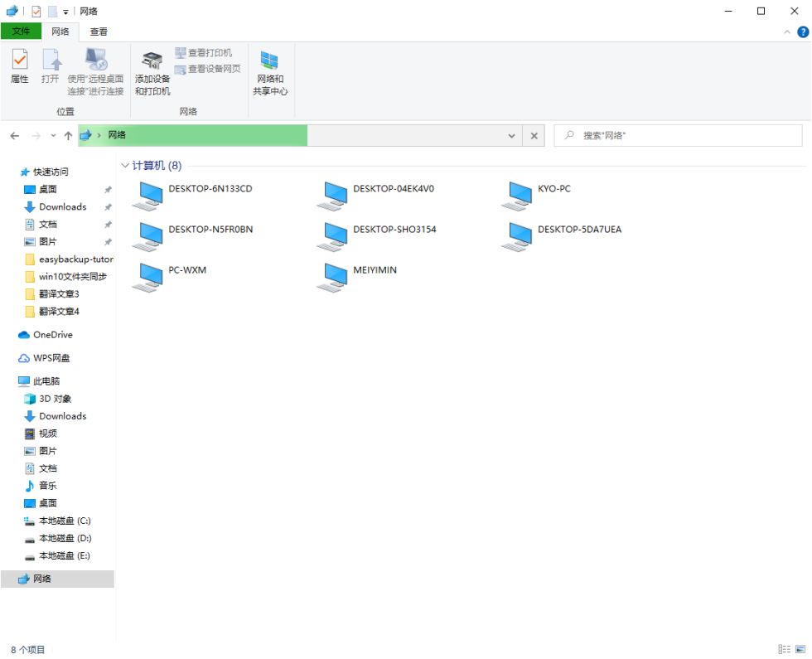Open WPS网盘 in the sidebar
Image resolution: width=812 pixels, height=659 pixels.
(x=44, y=358)
